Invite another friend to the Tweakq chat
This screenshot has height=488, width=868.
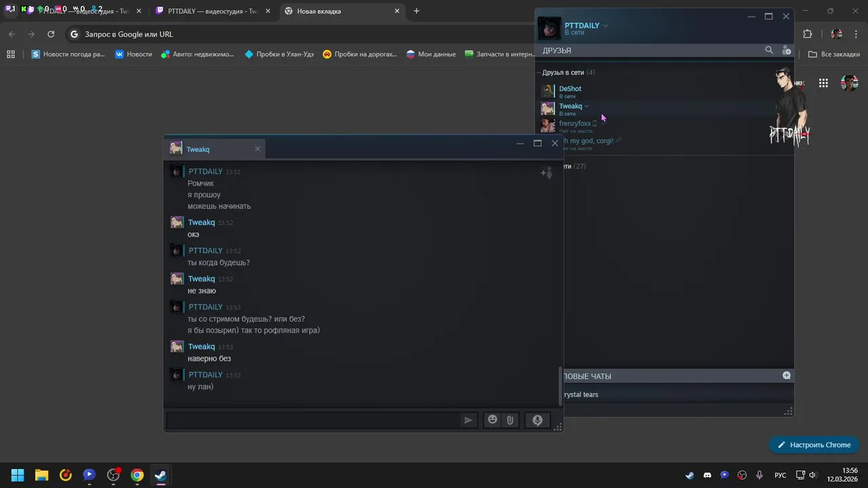click(x=546, y=173)
